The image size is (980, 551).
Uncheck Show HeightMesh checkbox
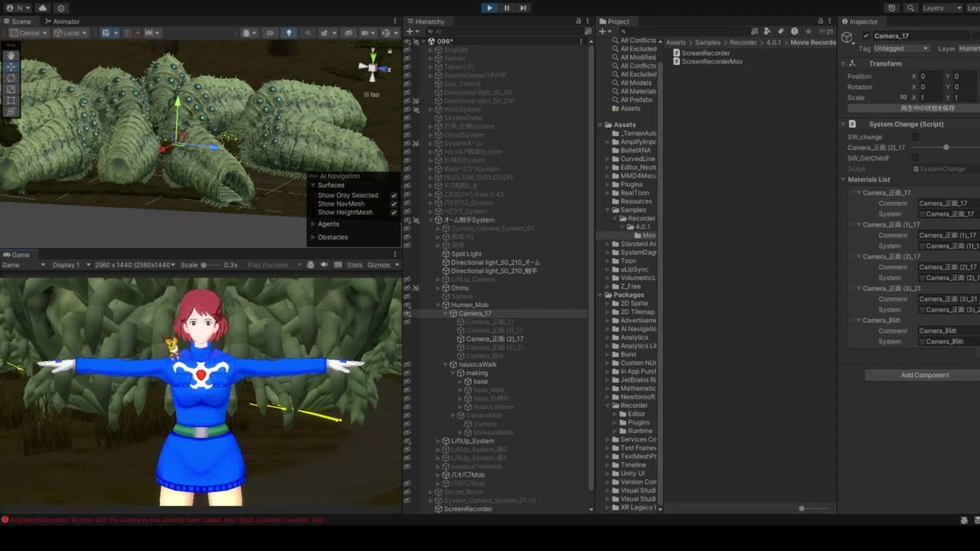coord(394,212)
